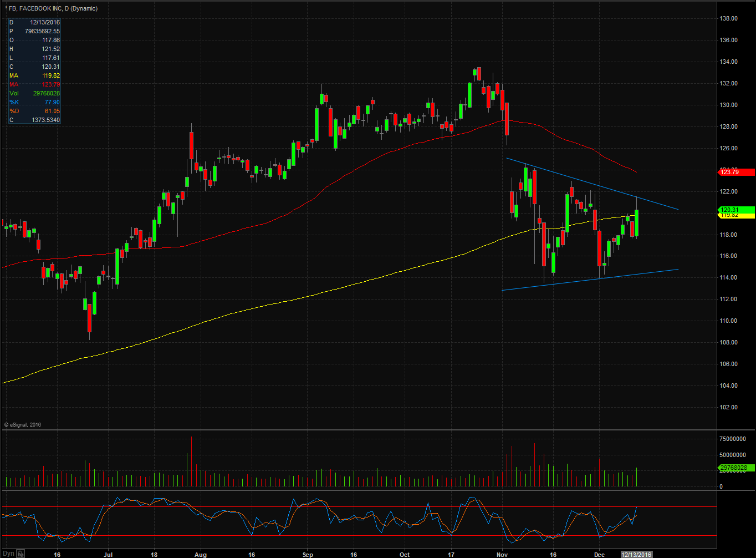Click the 138.00 price axis label
The image size is (756, 558).
coord(729,19)
